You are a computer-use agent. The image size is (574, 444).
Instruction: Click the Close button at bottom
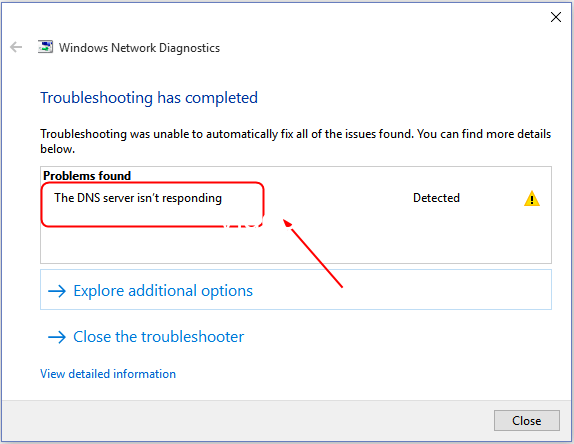click(x=526, y=421)
